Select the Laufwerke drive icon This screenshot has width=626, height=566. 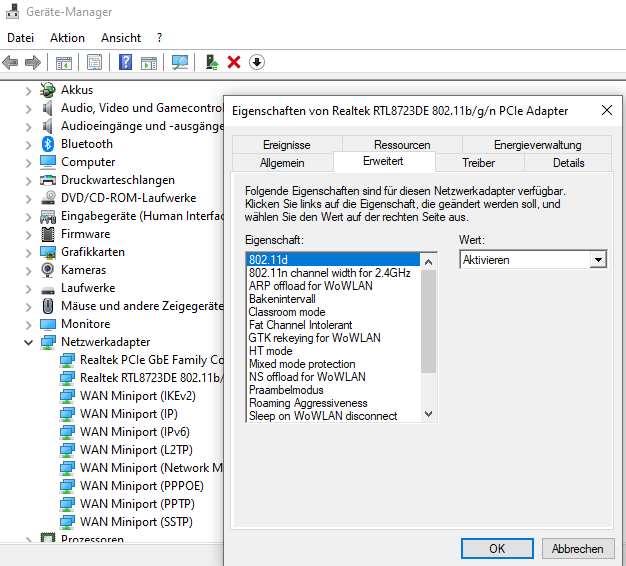tap(48, 290)
